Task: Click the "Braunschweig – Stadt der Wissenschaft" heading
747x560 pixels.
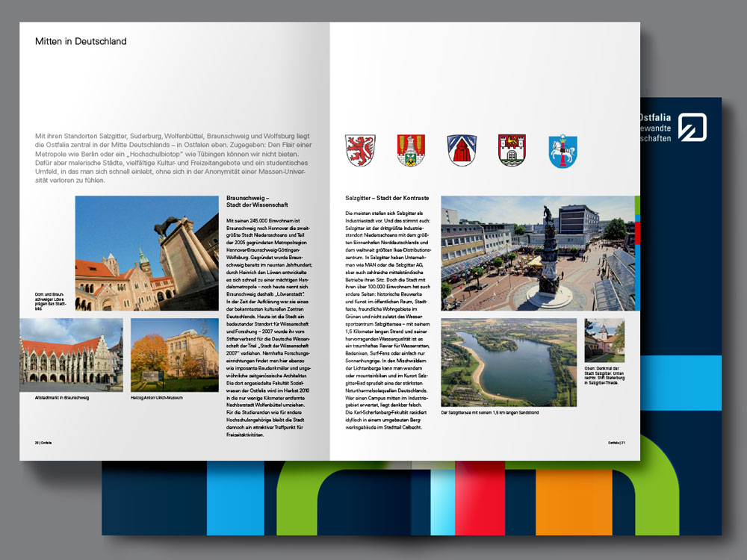Action: point(256,201)
